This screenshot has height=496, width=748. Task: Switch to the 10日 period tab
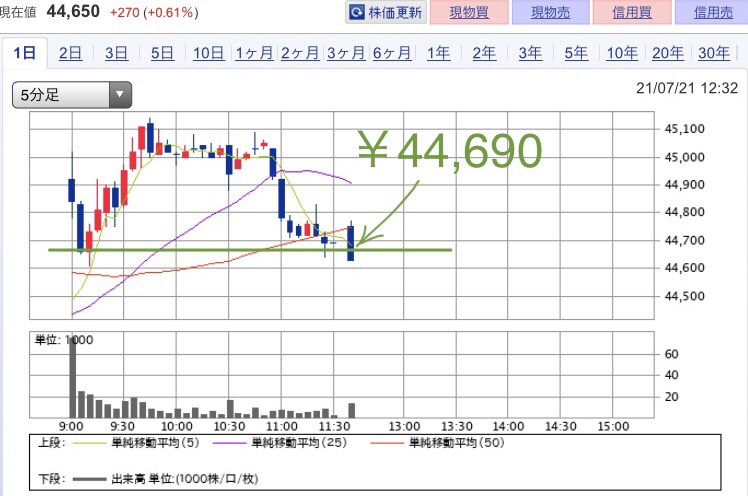208,52
